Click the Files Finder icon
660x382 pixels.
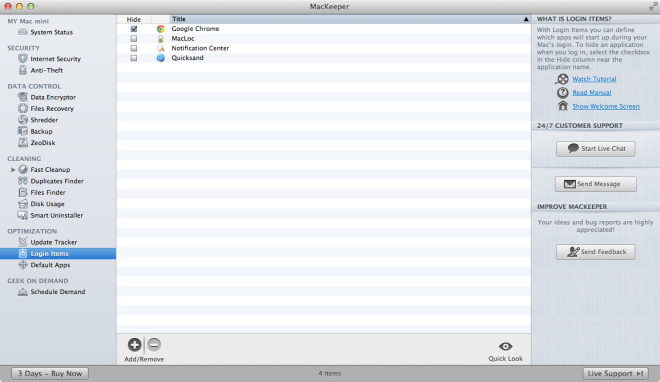[23, 192]
